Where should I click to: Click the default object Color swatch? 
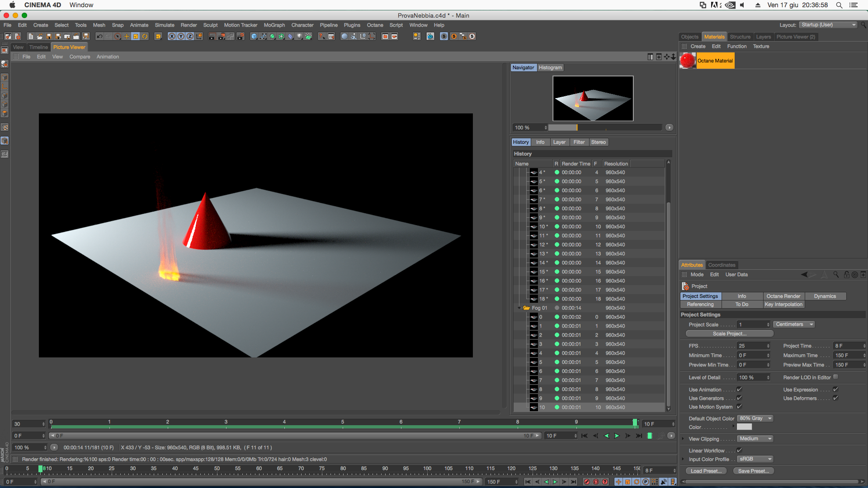pyautogui.click(x=744, y=427)
